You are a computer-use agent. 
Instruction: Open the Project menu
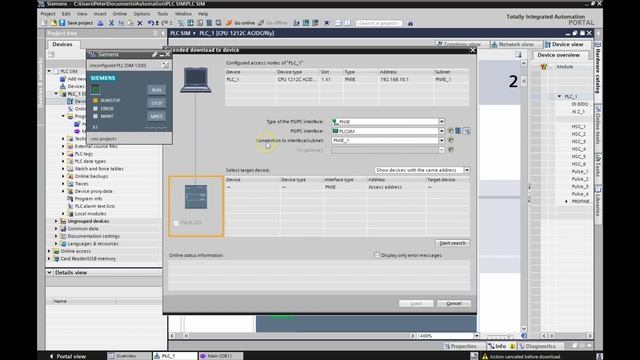[48, 13]
